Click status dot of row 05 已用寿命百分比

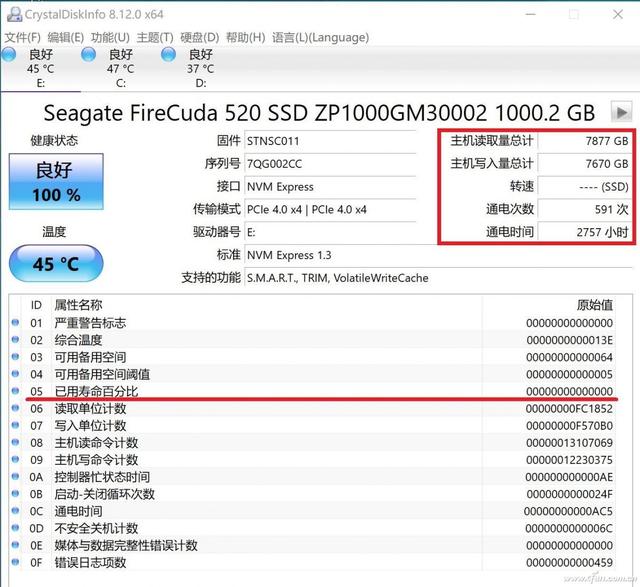click(16, 391)
